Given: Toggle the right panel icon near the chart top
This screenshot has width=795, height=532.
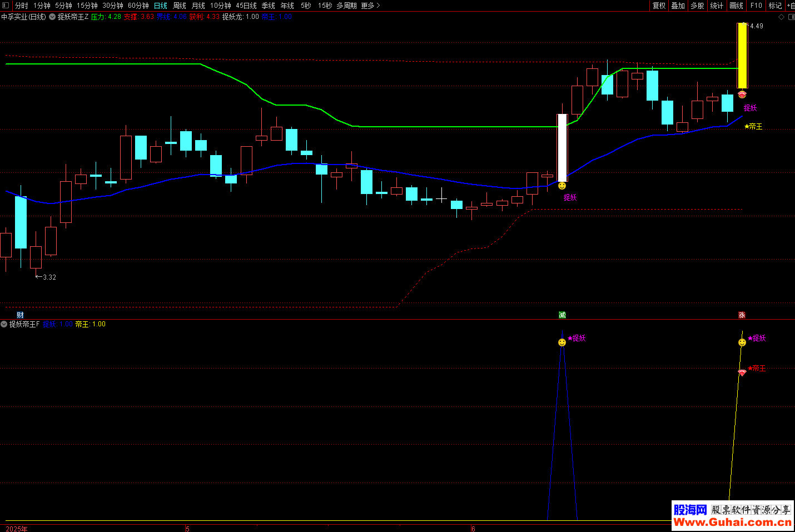Looking at the screenshot, I should tap(791, 17).
